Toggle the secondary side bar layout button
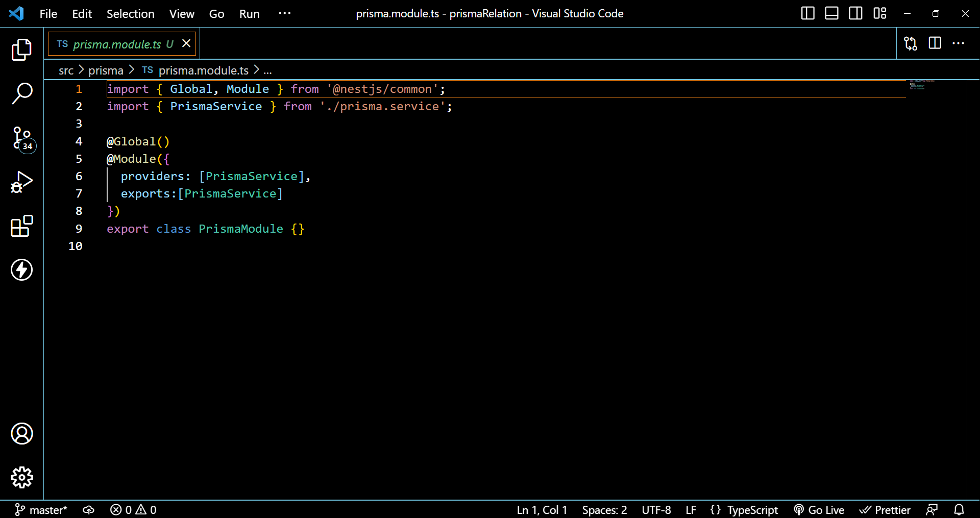The image size is (980, 518). click(855, 13)
